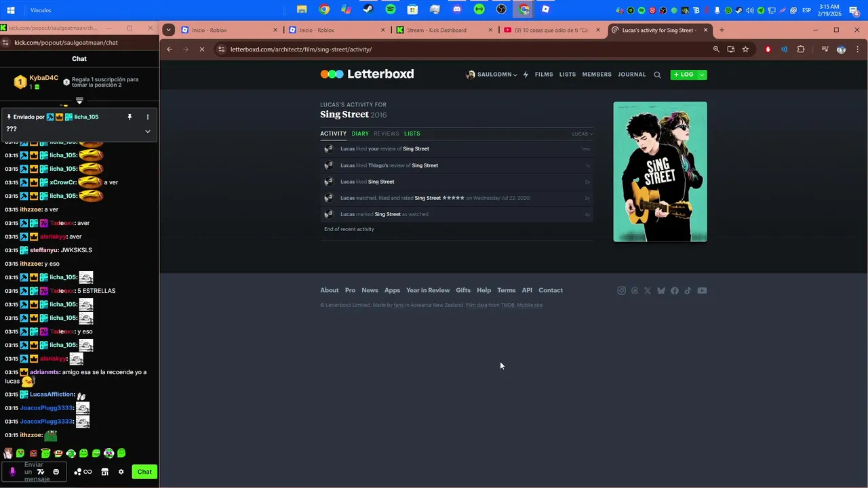Open the Year in Review footer link
This screenshot has height=488, width=868.
427,290
